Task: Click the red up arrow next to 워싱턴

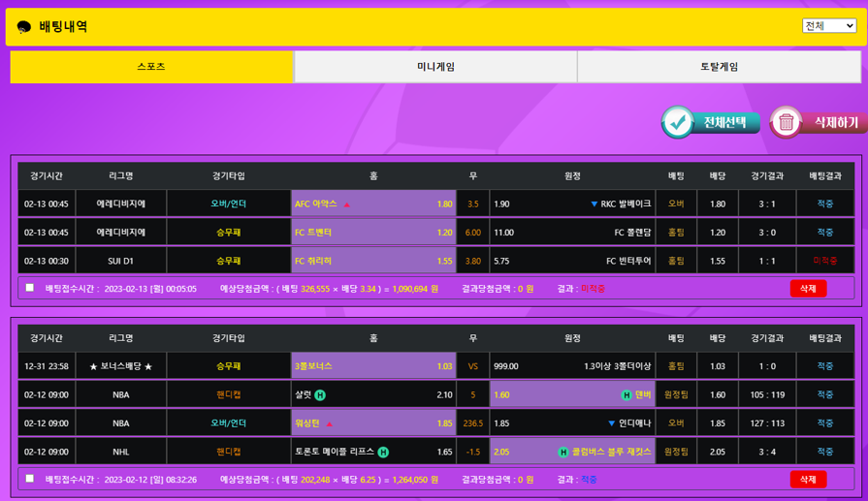Action: click(330, 423)
